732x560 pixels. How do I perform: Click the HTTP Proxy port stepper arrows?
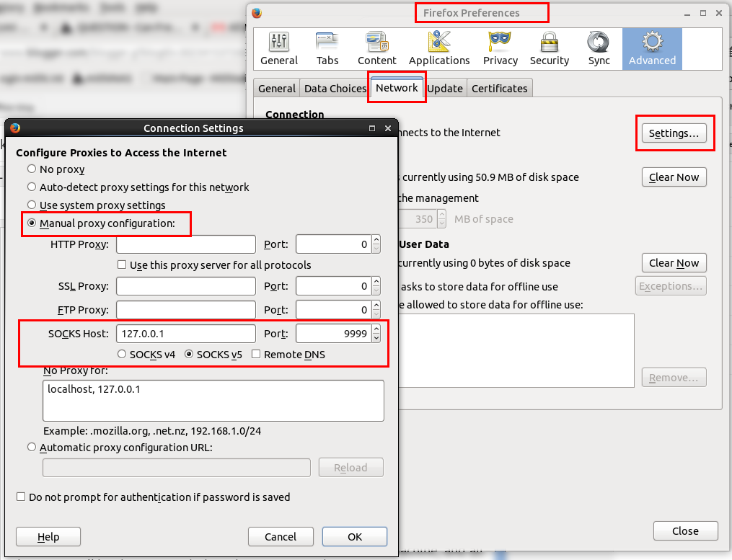click(376, 244)
